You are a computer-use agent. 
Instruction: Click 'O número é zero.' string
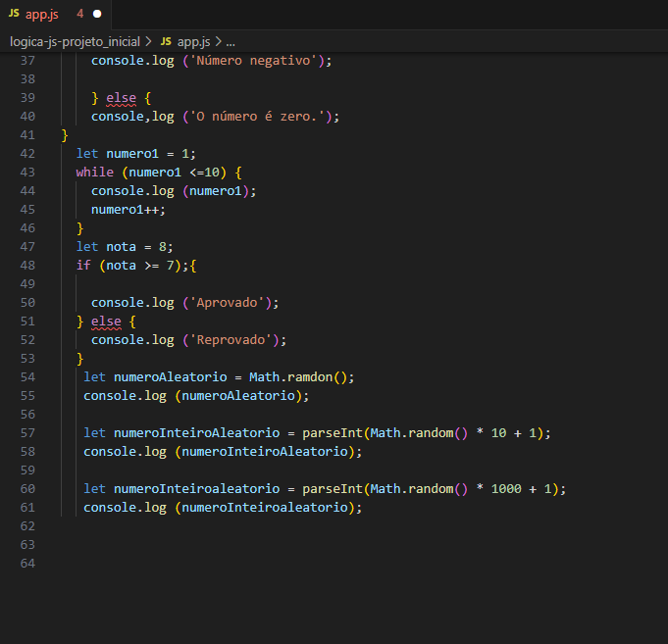(258, 117)
